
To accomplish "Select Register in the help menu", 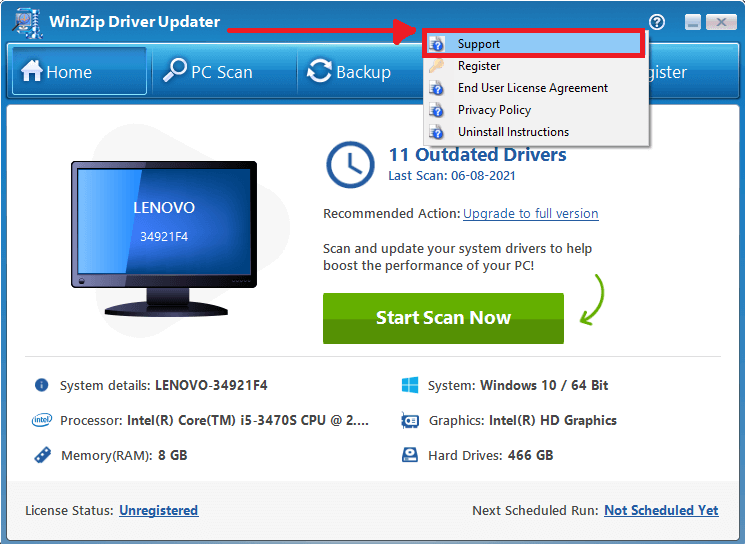I will click(536, 66).
